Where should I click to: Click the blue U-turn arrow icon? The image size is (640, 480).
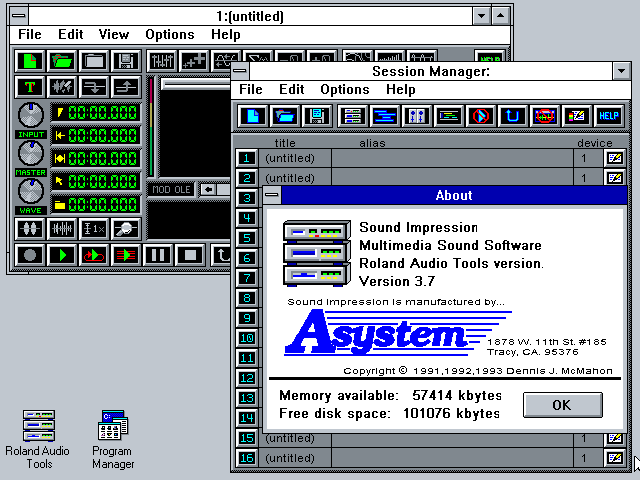513,116
